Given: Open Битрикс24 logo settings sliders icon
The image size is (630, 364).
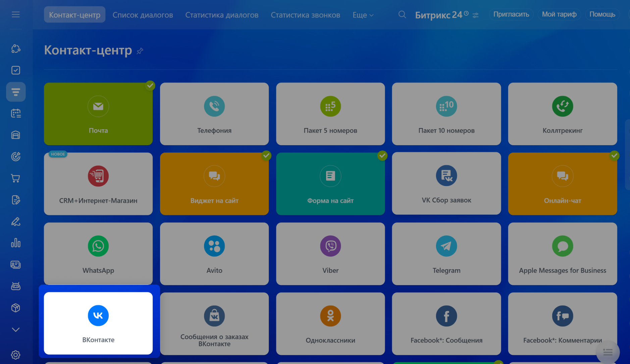Looking at the screenshot, I should pyautogui.click(x=476, y=15).
